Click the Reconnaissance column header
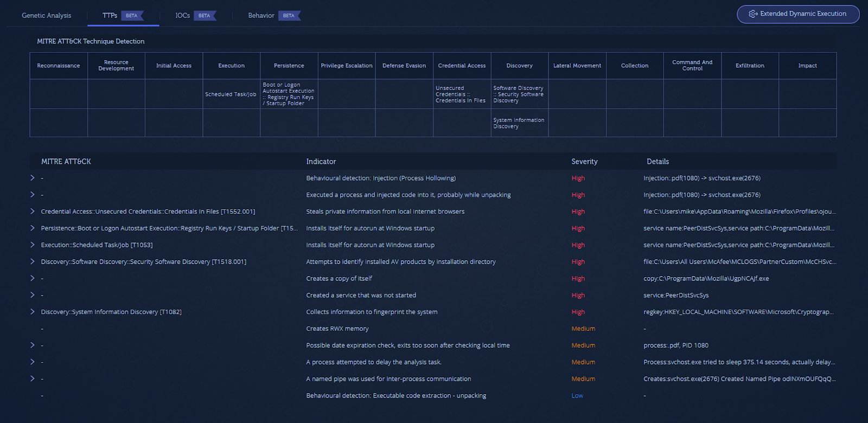This screenshot has width=868, height=423. (x=59, y=66)
